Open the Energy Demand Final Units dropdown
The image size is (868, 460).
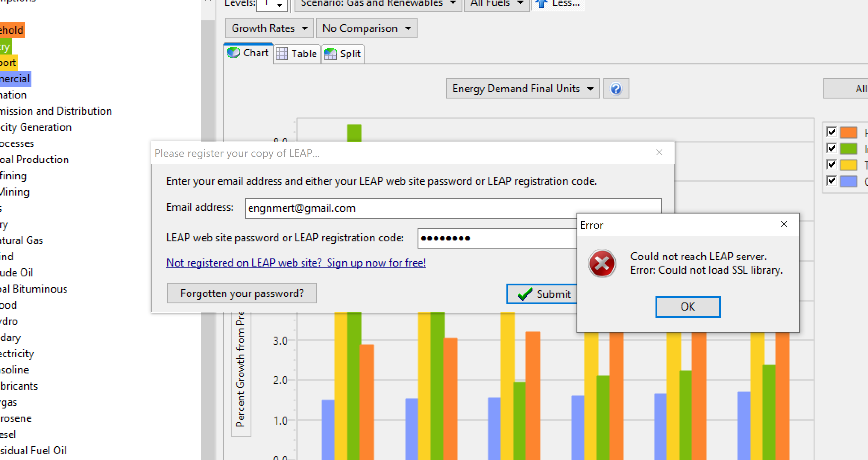[x=523, y=89]
